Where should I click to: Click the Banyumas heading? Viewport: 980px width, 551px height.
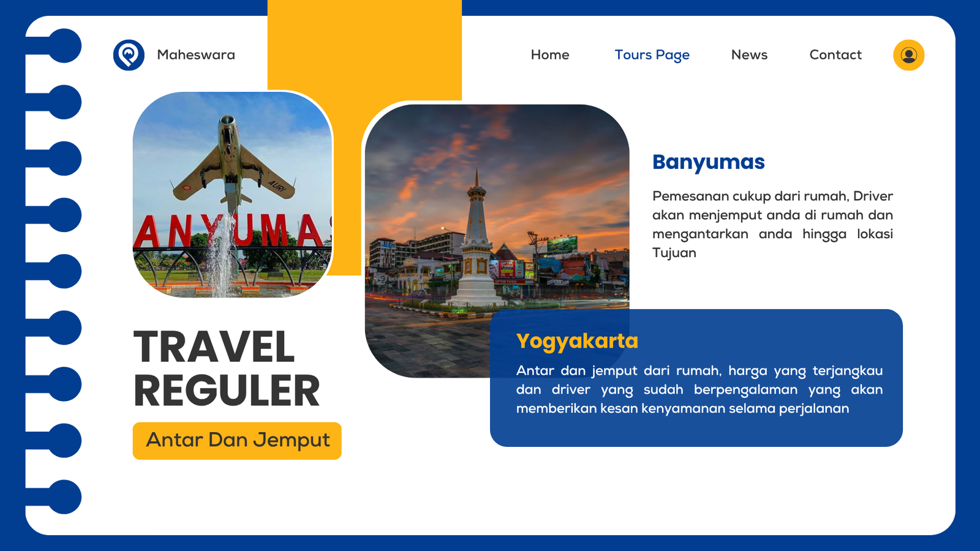(x=708, y=162)
